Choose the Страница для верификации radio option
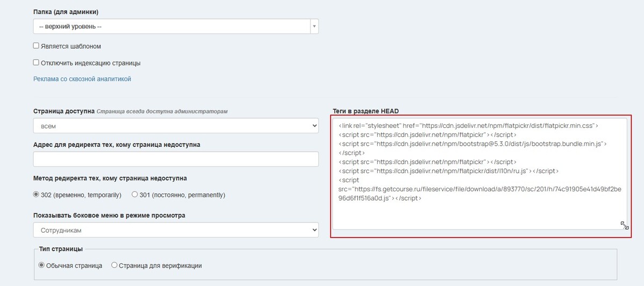The image size is (644, 286). (x=114, y=266)
